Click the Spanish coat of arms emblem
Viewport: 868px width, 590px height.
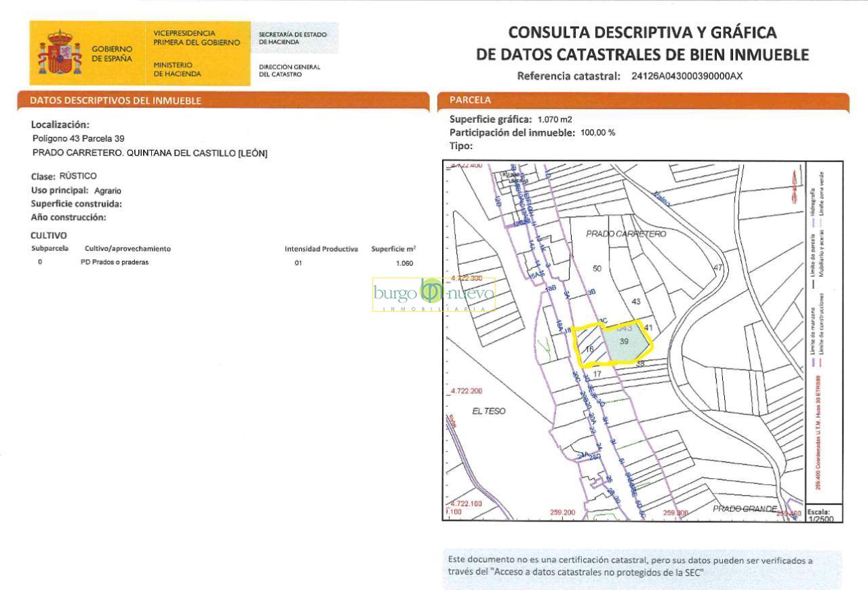(59, 53)
